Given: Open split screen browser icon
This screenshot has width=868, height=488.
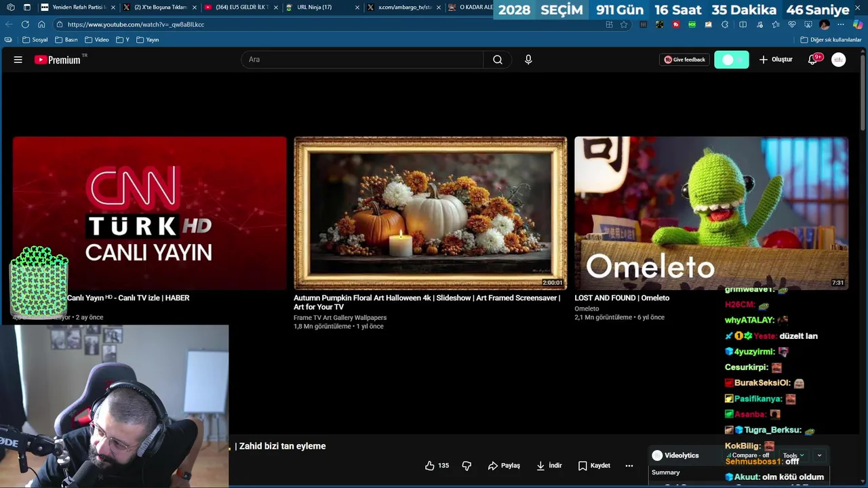Looking at the screenshot, I should tap(743, 24).
